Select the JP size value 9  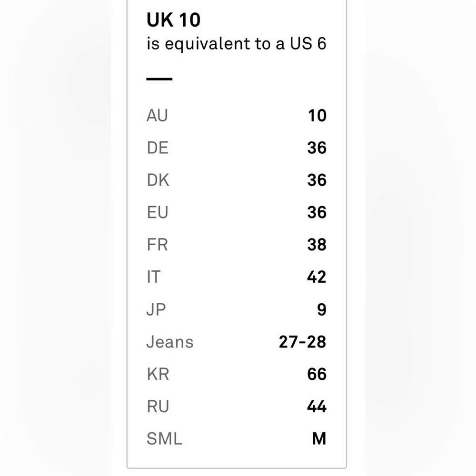[321, 310]
